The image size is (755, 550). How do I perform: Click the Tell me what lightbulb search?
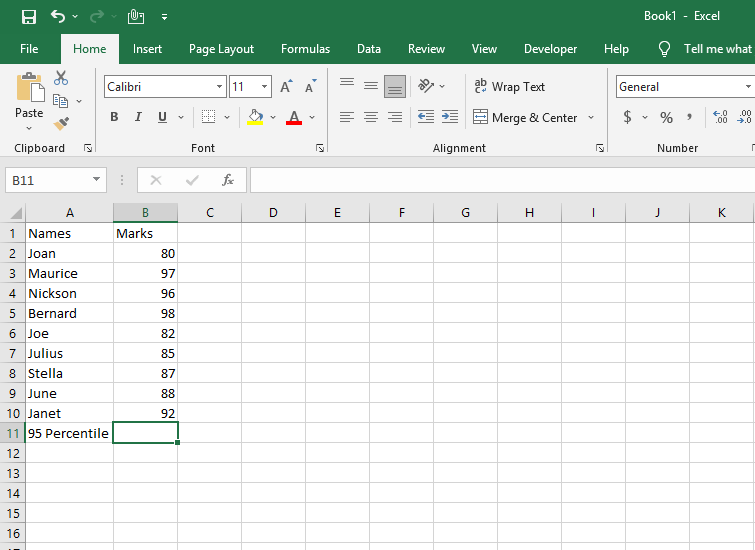664,49
